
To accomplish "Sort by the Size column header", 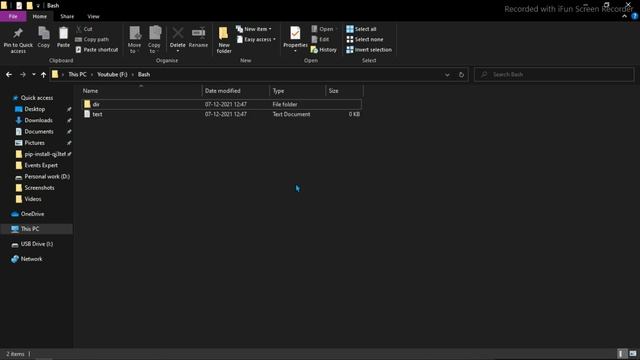I will pos(344,91).
